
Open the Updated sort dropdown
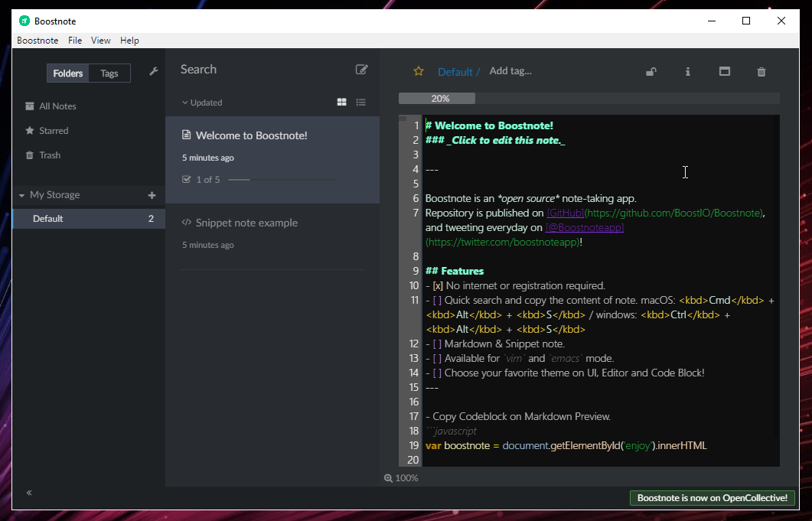coord(202,103)
